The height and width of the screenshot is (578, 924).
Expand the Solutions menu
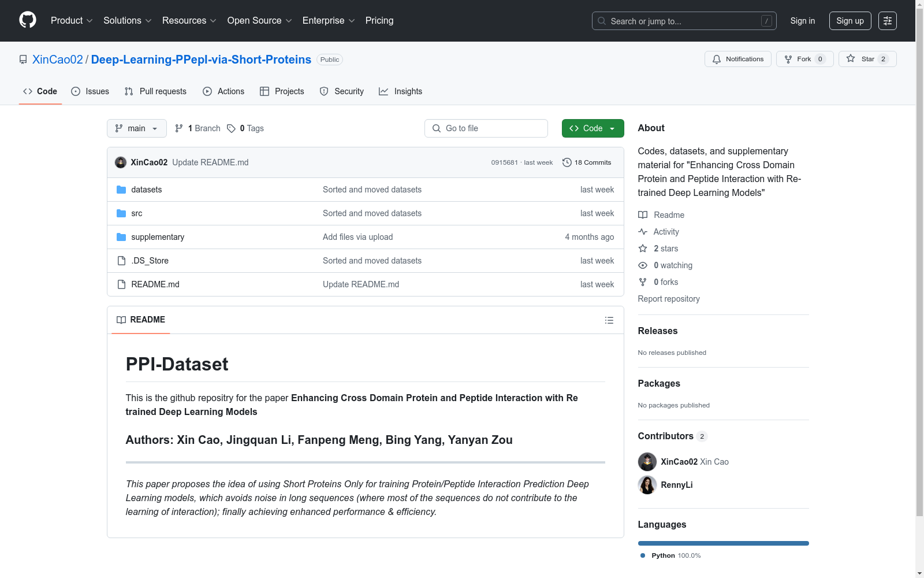pyautogui.click(x=128, y=21)
